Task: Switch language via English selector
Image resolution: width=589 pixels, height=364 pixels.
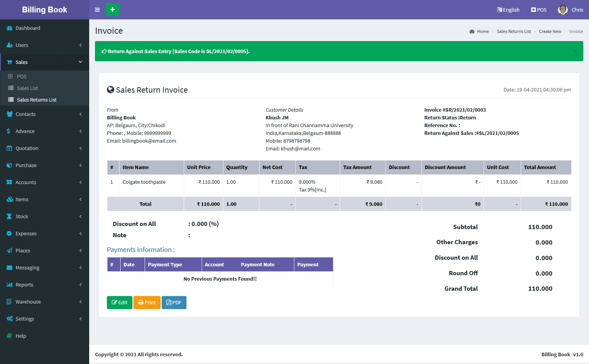Action: tap(508, 10)
